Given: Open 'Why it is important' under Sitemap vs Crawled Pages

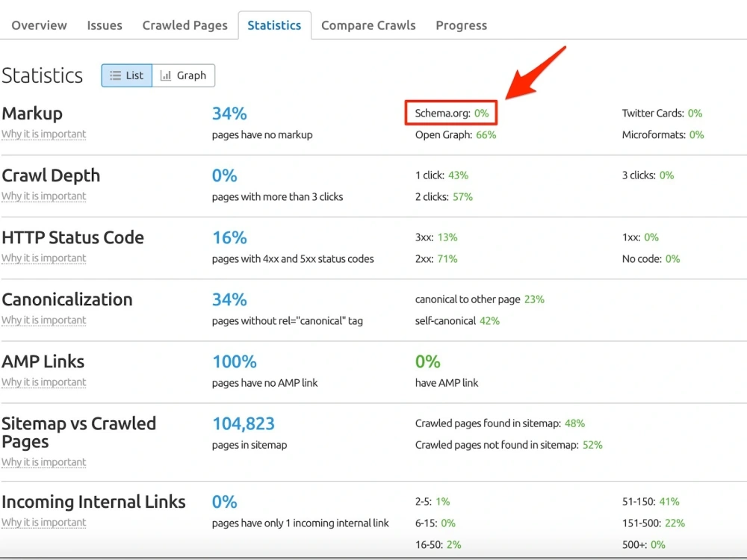Looking at the screenshot, I should click(x=44, y=462).
